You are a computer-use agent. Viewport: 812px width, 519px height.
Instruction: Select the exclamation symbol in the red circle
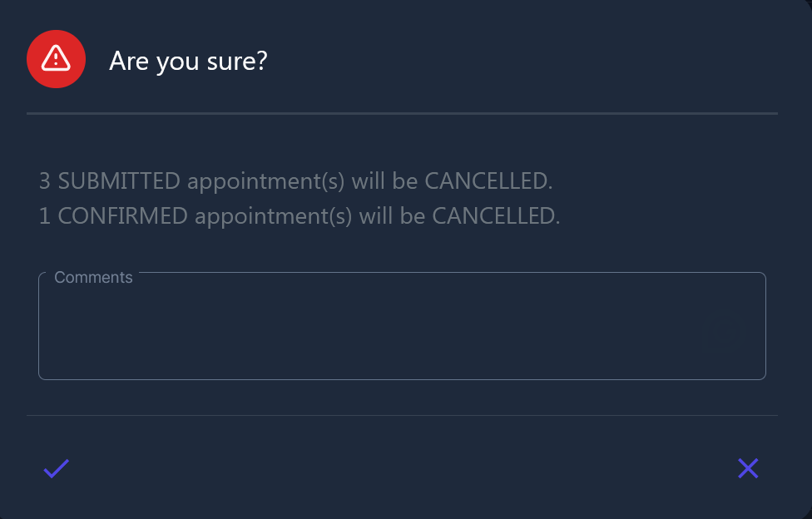(56, 59)
